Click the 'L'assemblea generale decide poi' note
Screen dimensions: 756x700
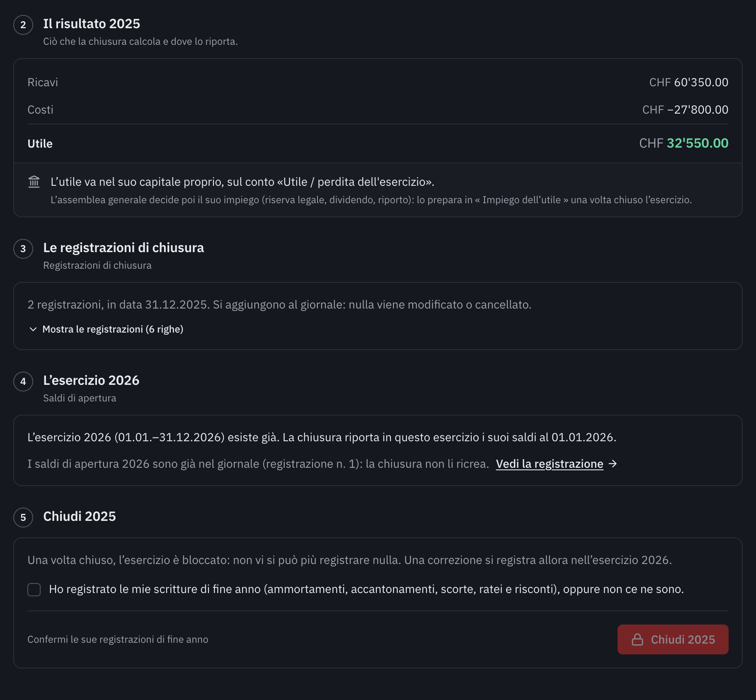(371, 200)
